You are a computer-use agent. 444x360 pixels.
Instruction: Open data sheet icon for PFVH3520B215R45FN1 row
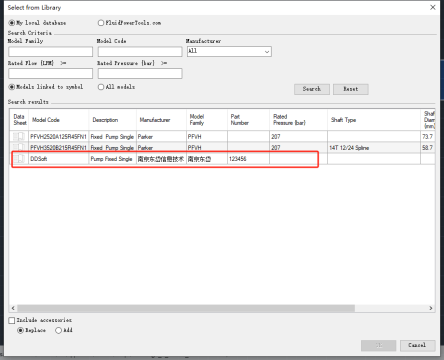[x=19, y=147]
